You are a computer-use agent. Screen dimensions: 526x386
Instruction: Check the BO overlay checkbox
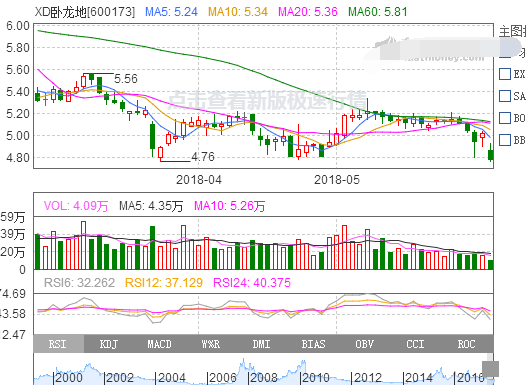coord(505,118)
